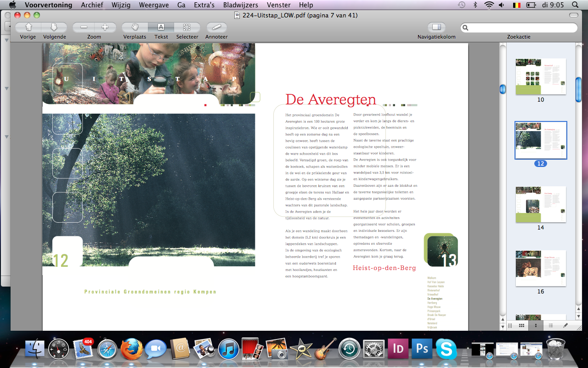The image size is (588, 368).
Task: Activate the Selecteer marquee tool
Action: (187, 27)
